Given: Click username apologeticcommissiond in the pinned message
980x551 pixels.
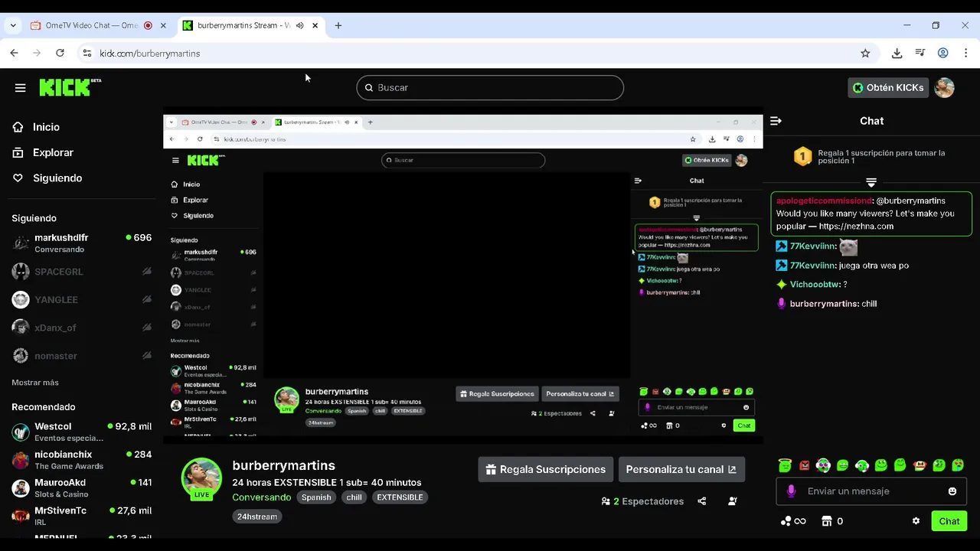Looking at the screenshot, I should [x=824, y=201].
